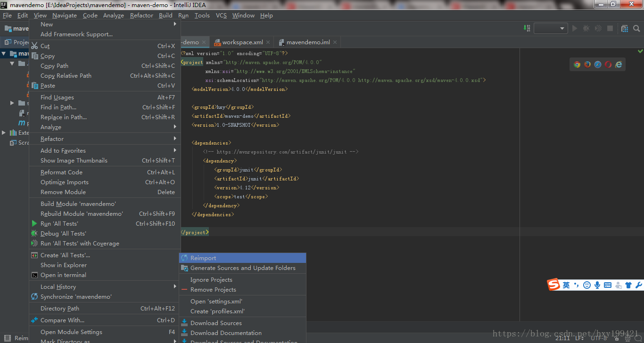
Task: Choose Copy in the context menu
Action: (x=105, y=56)
